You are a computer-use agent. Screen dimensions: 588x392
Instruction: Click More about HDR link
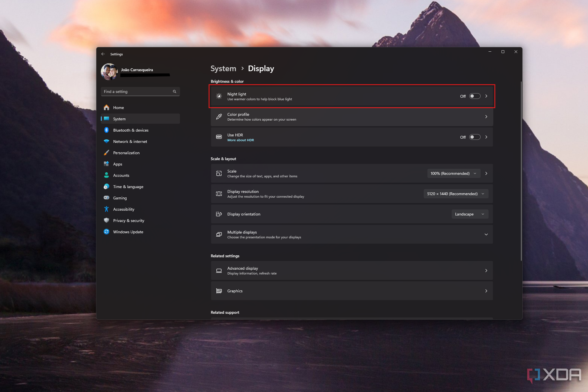tap(240, 140)
